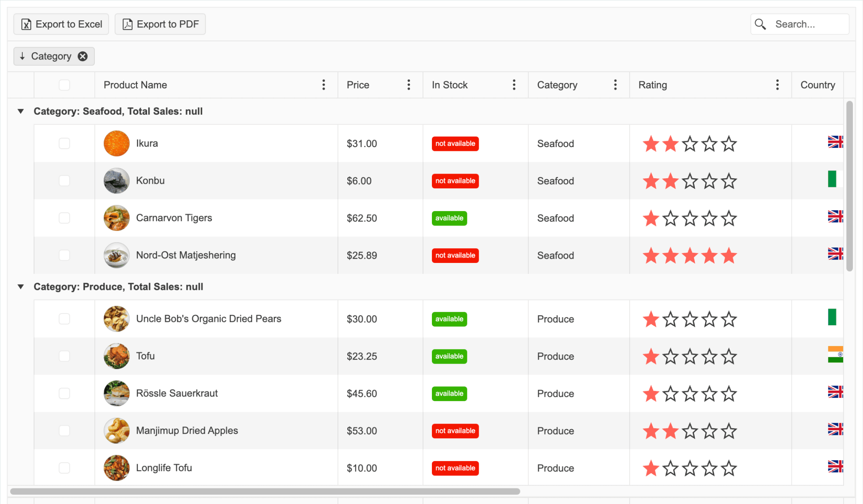Screen dimensions: 863x504
Task: Open the Rating column options menu
Action: point(777,85)
